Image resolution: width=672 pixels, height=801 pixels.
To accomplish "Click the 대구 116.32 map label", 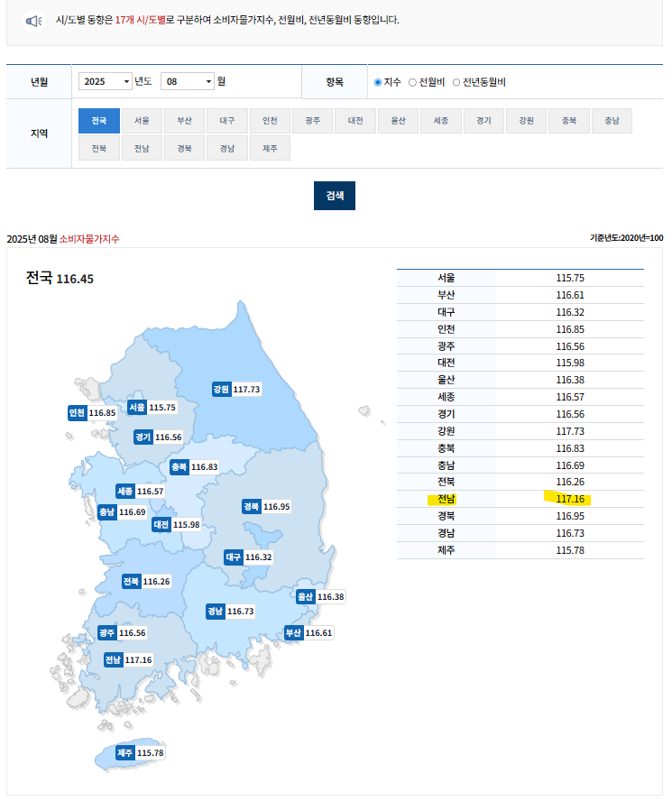I will 248,557.
